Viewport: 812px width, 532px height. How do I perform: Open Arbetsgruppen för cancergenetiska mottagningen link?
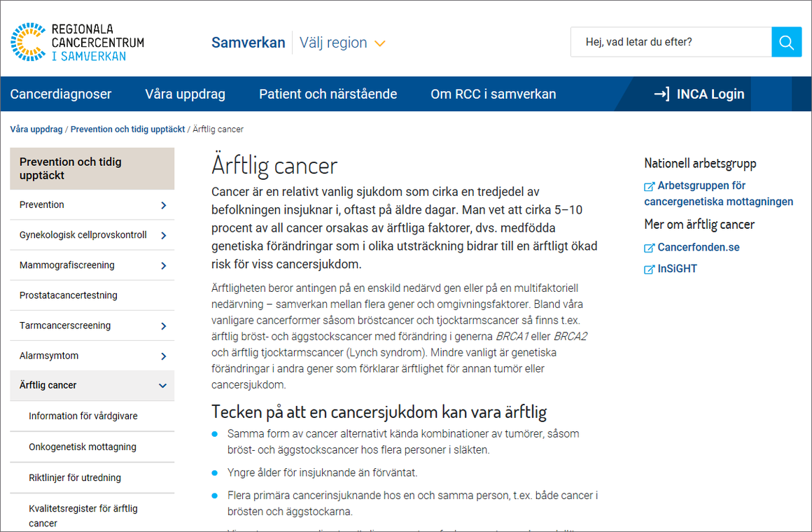point(719,194)
